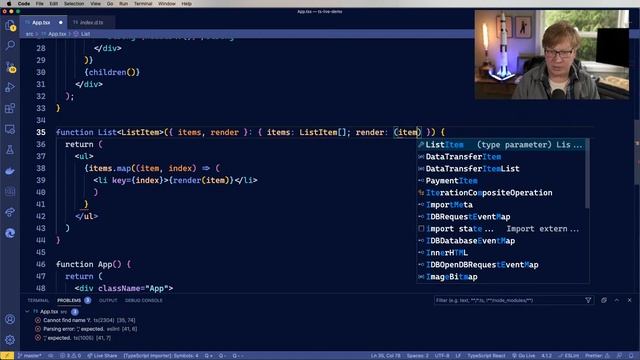This screenshot has height=360, width=640.
Task: Open the OUTPUT panel tab
Action: [108, 300]
